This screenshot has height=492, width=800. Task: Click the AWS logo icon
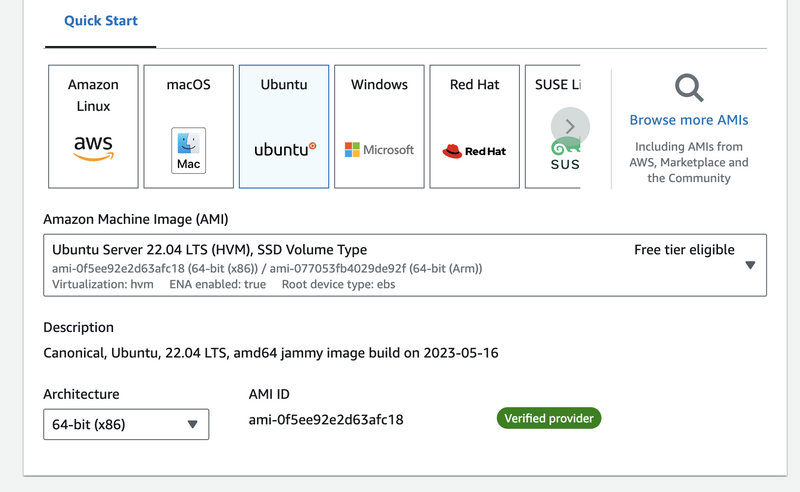coord(93,149)
